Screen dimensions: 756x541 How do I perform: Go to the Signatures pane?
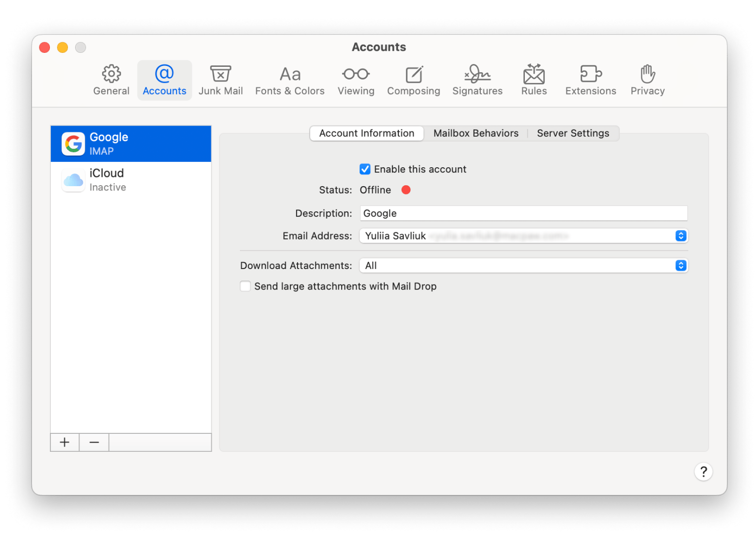point(477,80)
